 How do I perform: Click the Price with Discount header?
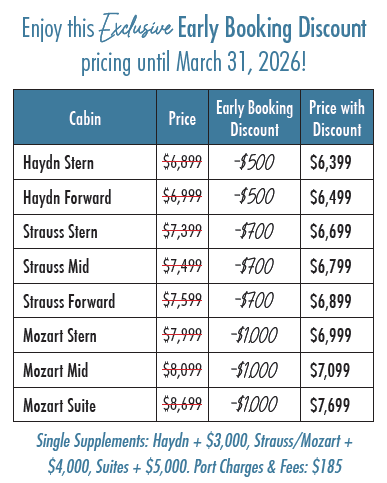click(337, 118)
